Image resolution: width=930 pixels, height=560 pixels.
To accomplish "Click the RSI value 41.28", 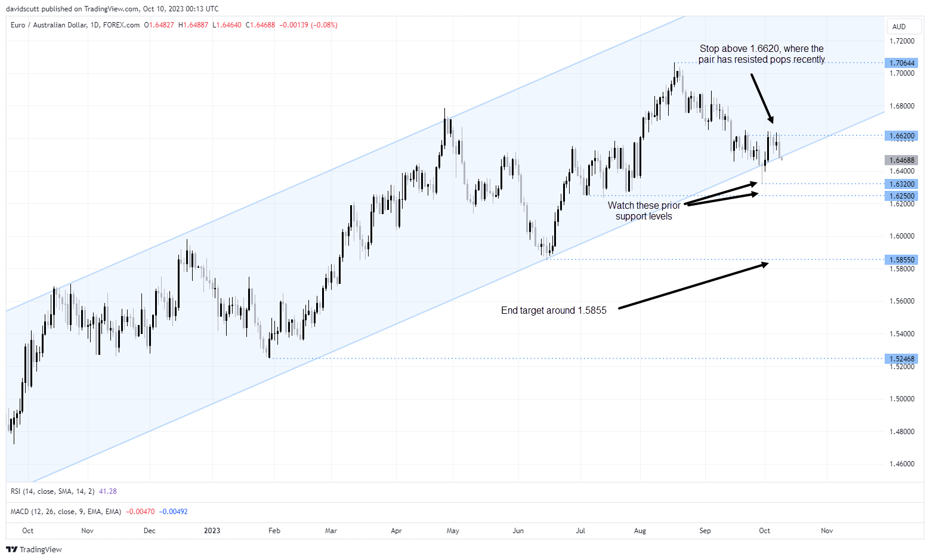I will click(x=108, y=491).
